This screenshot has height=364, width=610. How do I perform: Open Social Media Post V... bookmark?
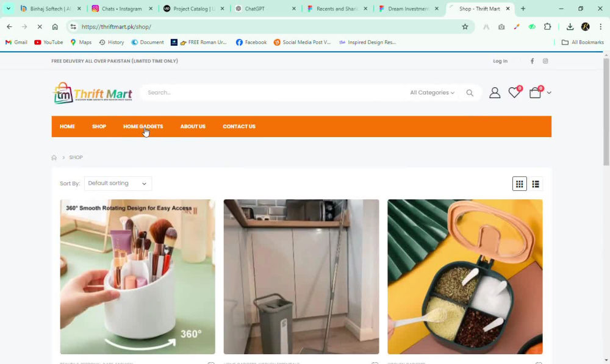tap(303, 43)
